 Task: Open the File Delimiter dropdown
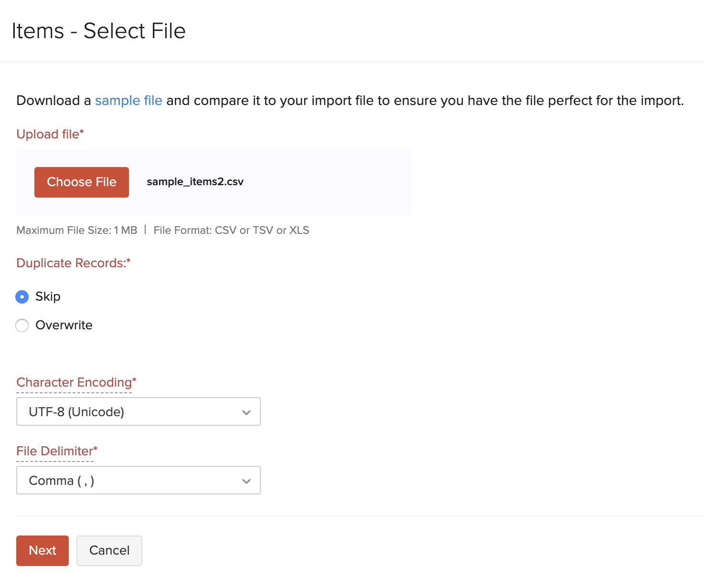[x=138, y=480]
